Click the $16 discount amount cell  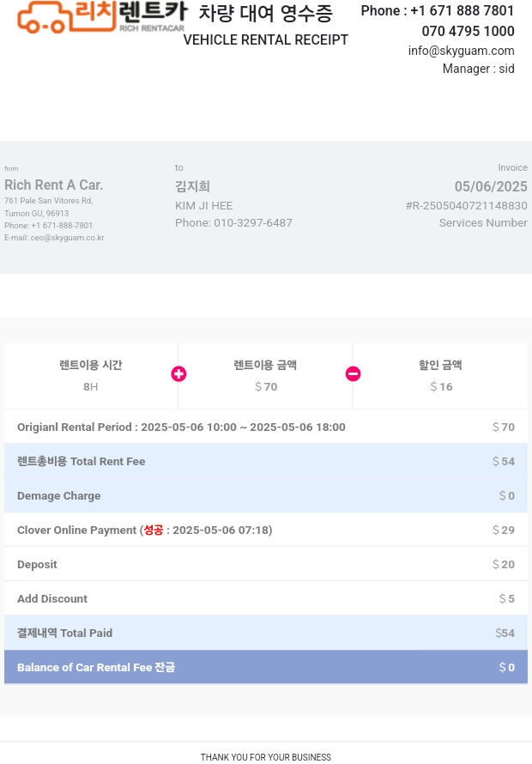pos(440,376)
